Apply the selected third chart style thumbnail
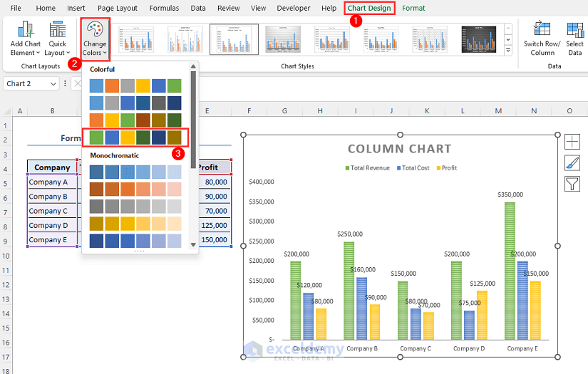 (234, 39)
